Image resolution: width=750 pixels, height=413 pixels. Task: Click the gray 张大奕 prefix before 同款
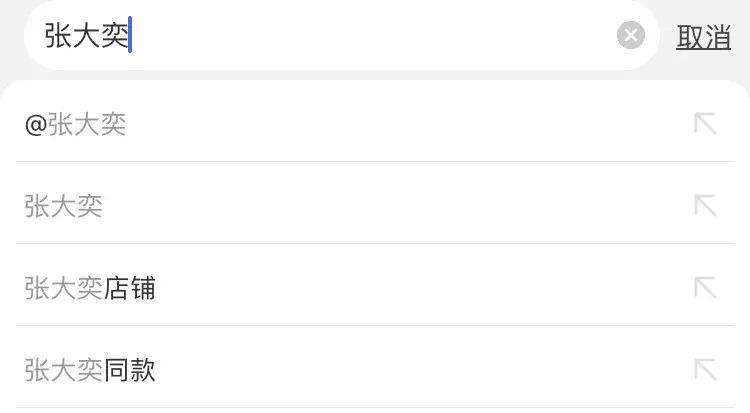(x=64, y=371)
